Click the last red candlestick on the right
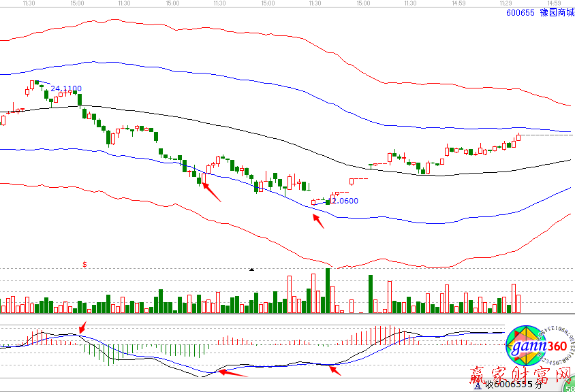The image size is (575, 392). coord(518,137)
